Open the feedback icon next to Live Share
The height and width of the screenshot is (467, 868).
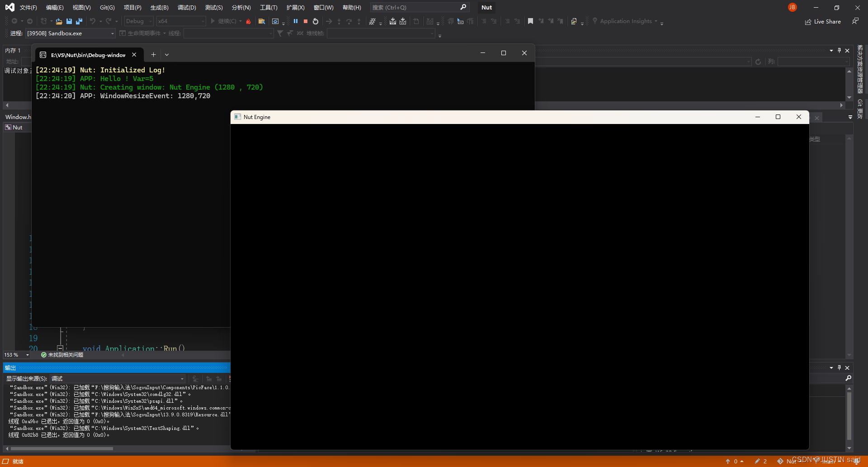coord(855,21)
